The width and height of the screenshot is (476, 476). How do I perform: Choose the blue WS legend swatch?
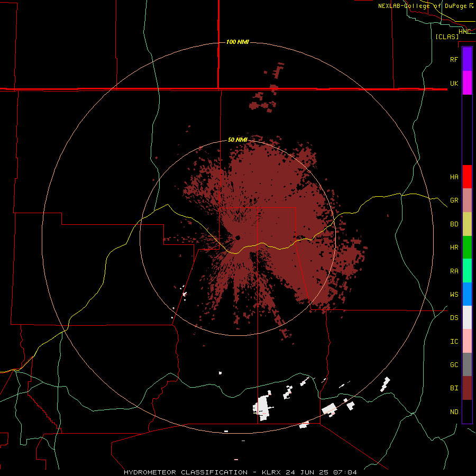coord(467,294)
